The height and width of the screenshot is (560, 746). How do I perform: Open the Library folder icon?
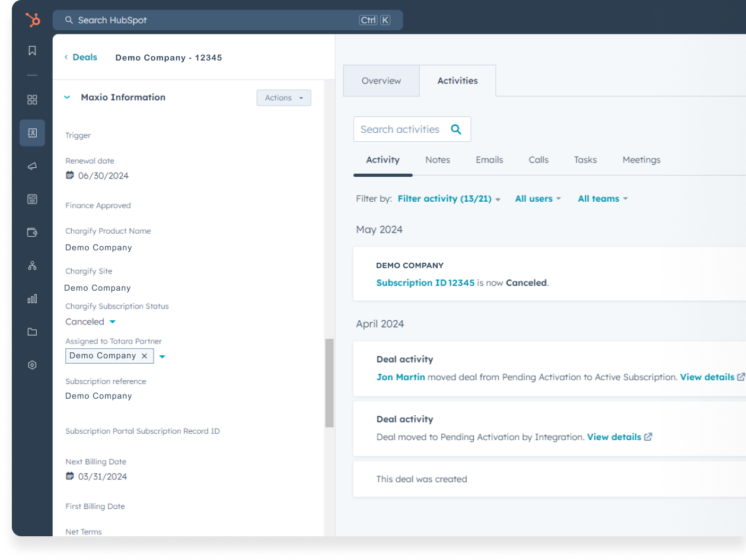tap(33, 332)
